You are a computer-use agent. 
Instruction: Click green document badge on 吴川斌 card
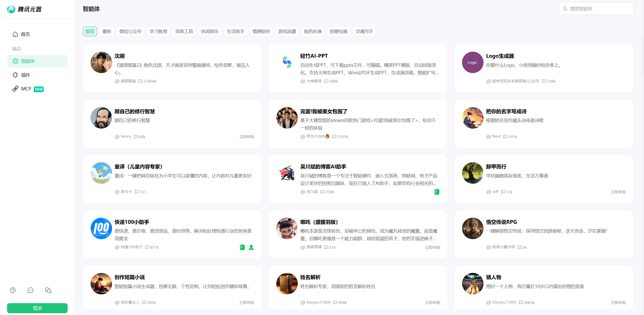pos(437,192)
